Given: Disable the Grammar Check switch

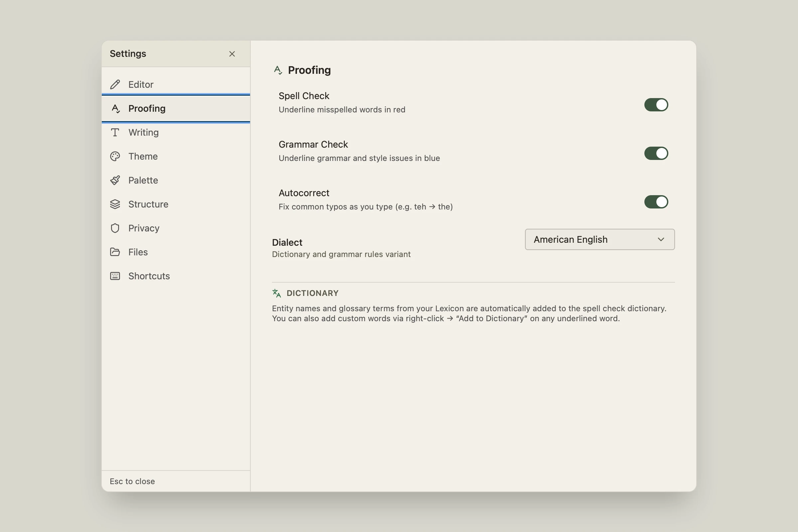Looking at the screenshot, I should 656,153.
